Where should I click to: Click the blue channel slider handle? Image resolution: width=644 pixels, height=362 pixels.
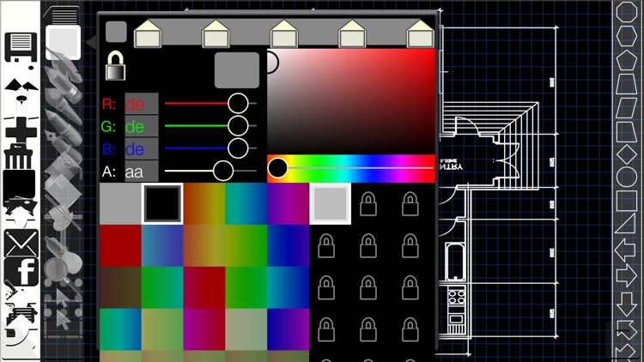pyautogui.click(x=238, y=148)
